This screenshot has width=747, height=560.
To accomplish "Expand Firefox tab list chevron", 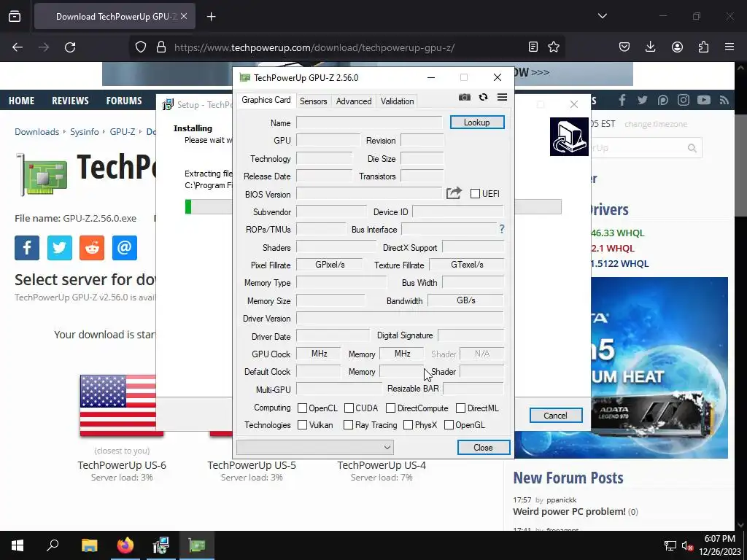I will pos(603,16).
